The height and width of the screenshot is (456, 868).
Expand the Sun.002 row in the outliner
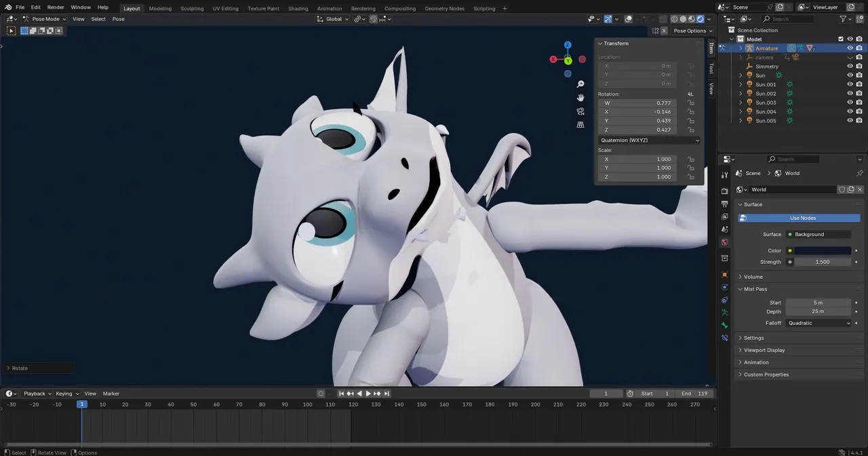[741, 94]
